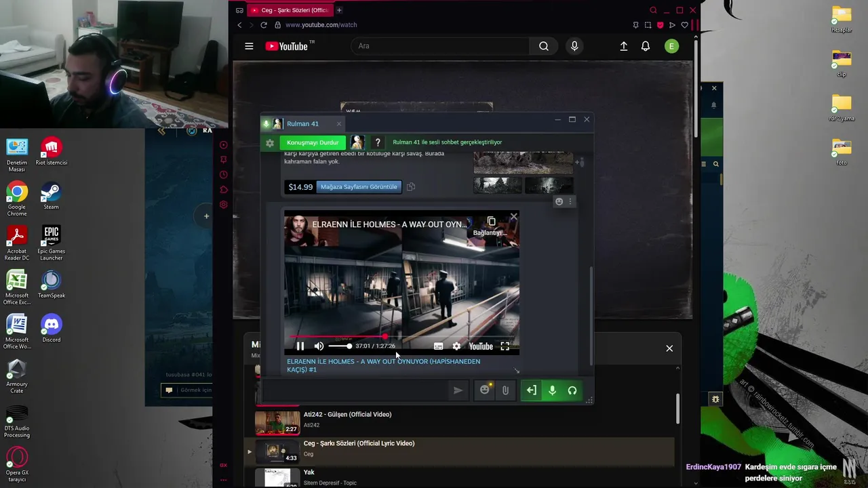Viewport: 868px width, 488px height.
Task: Open Steam voice chat settings gear
Action: (270, 143)
